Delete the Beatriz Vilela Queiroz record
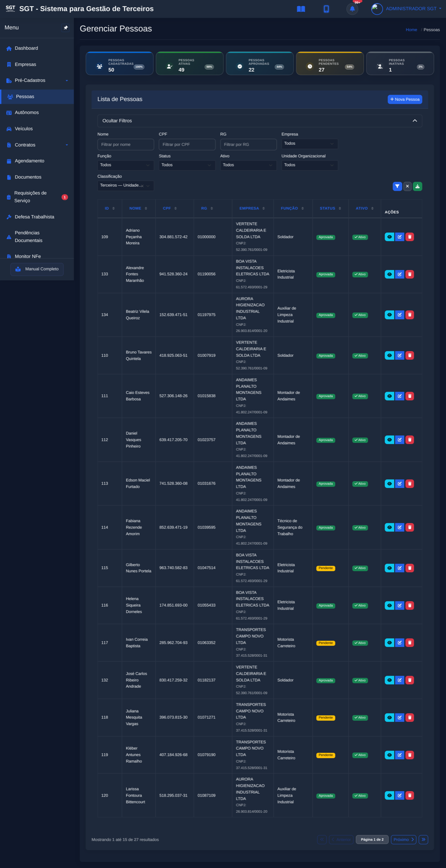The height and width of the screenshot is (868, 446). pos(410,315)
